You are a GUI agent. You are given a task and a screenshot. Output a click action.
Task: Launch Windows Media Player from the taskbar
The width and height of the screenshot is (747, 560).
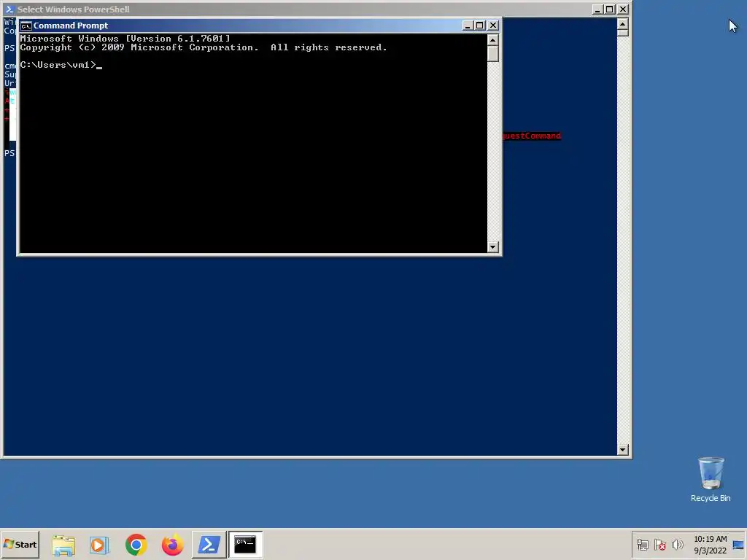click(99, 545)
